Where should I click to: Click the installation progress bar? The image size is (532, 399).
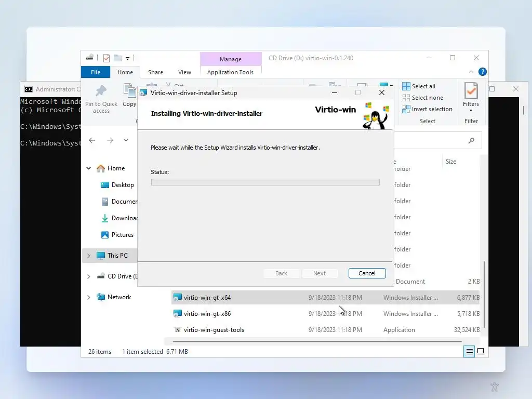coord(265,182)
